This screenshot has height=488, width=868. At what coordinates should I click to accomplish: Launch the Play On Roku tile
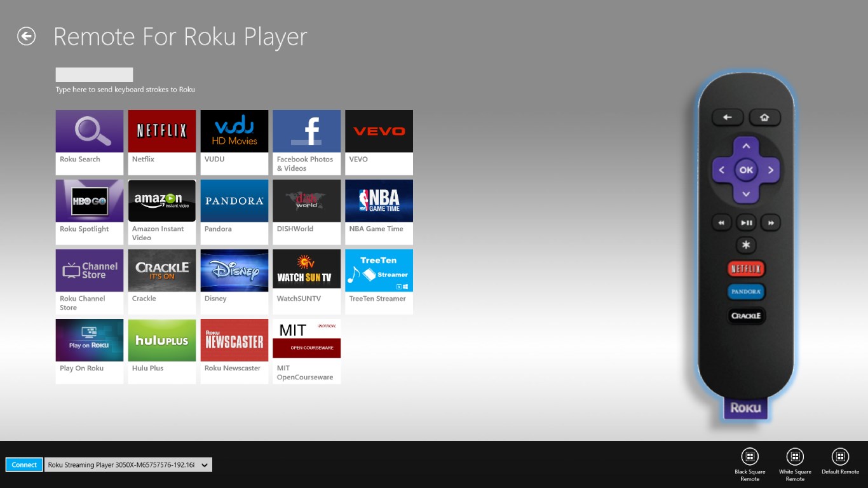click(x=90, y=351)
